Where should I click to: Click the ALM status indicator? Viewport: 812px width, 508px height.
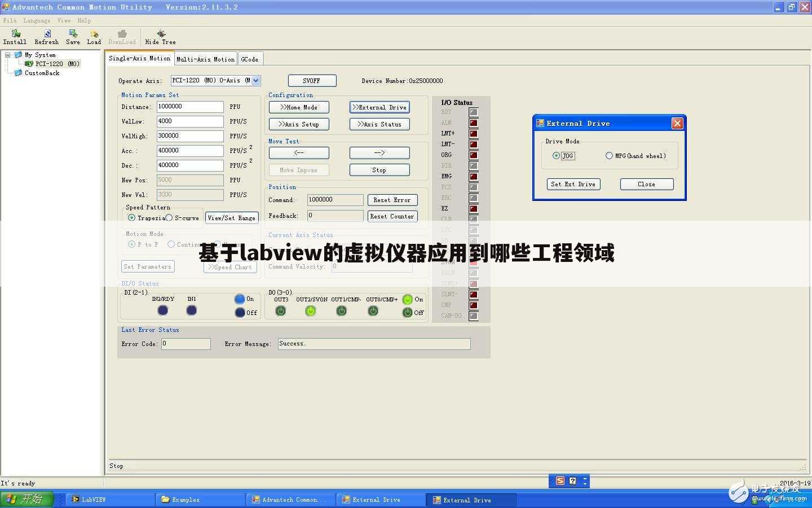point(474,122)
